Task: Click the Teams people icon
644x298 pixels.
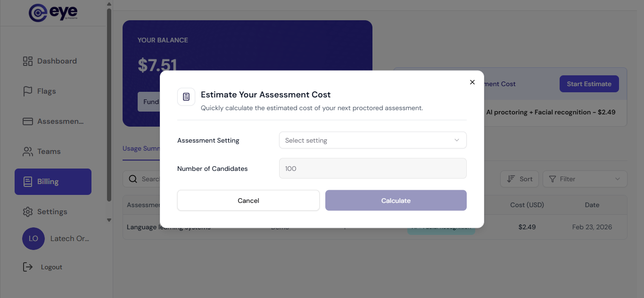Action: point(28,152)
